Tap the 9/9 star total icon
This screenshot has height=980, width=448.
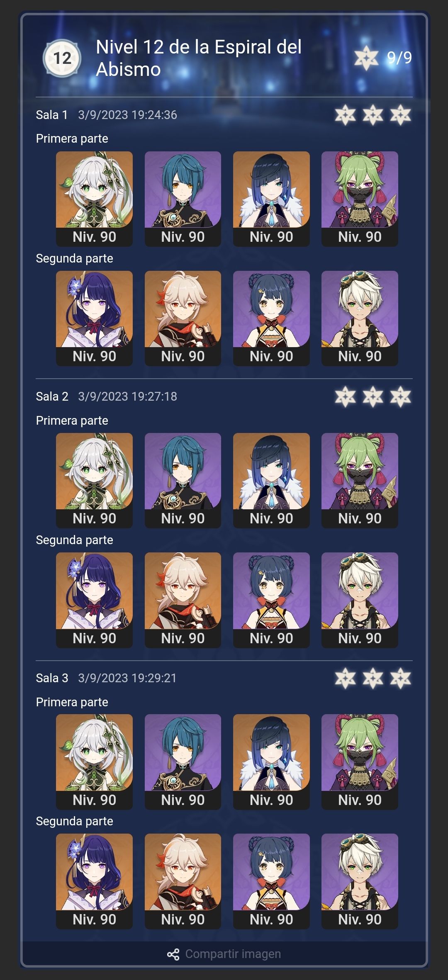(x=366, y=58)
